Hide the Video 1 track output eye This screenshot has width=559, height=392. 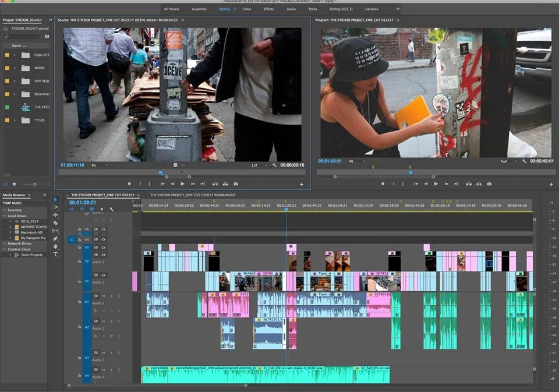pos(103,275)
